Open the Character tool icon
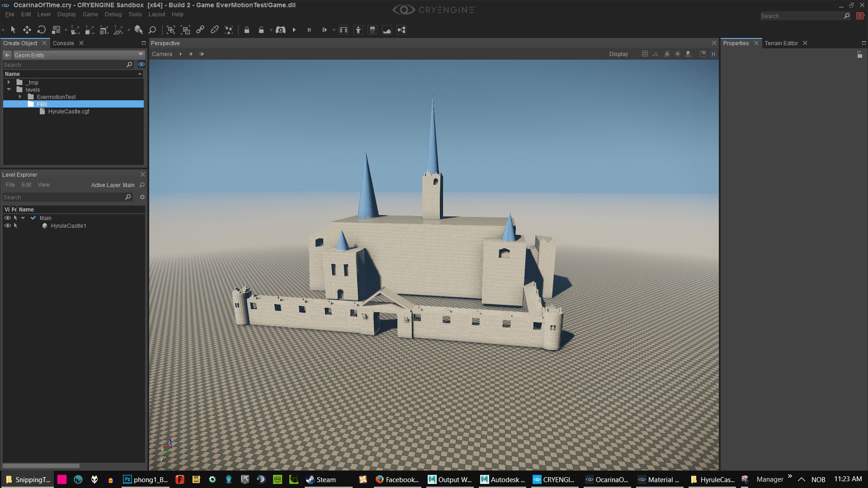Viewport: 868px width, 488px height. coord(358,30)
